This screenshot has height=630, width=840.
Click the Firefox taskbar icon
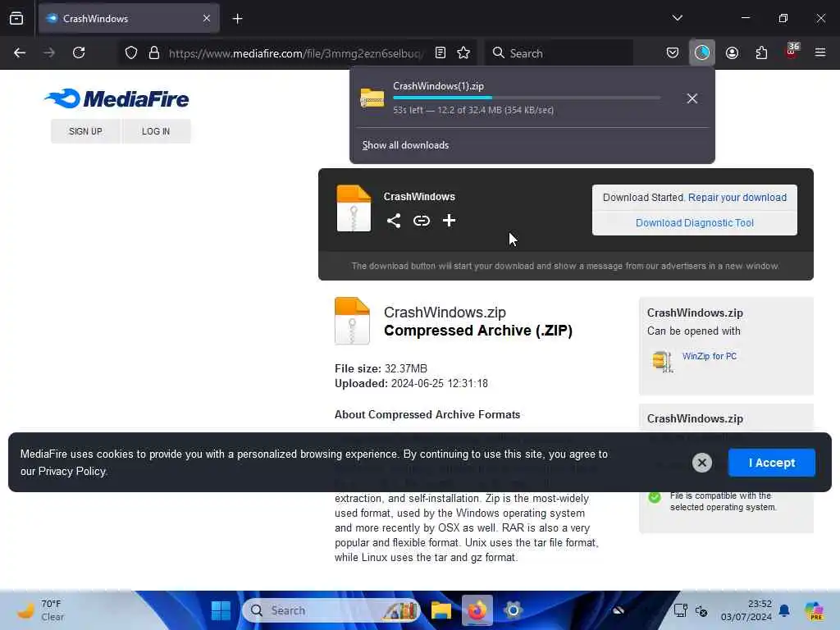[477, 610]
